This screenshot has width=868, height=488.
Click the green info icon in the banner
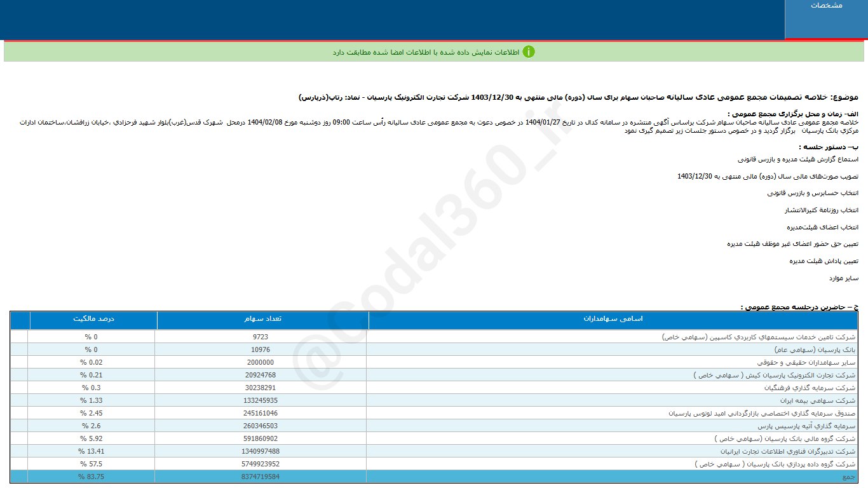click(x=529, y=51)
